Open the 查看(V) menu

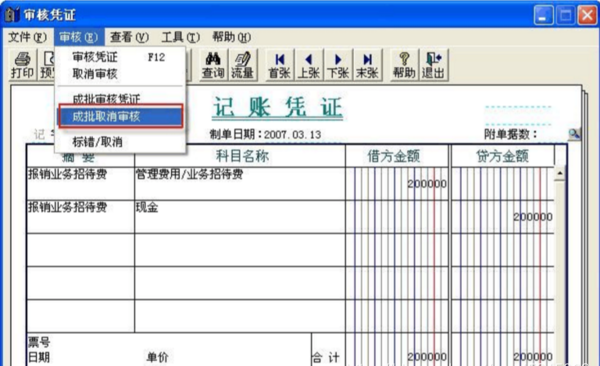click(129, 37)
